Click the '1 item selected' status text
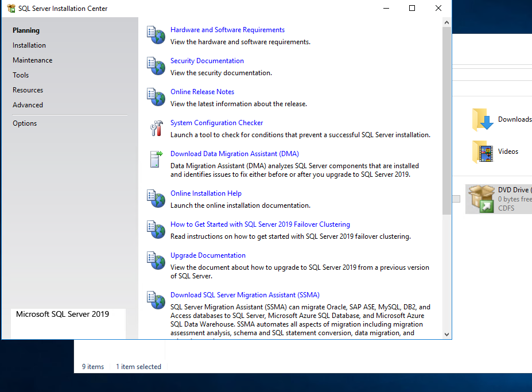 pos(138,367)
